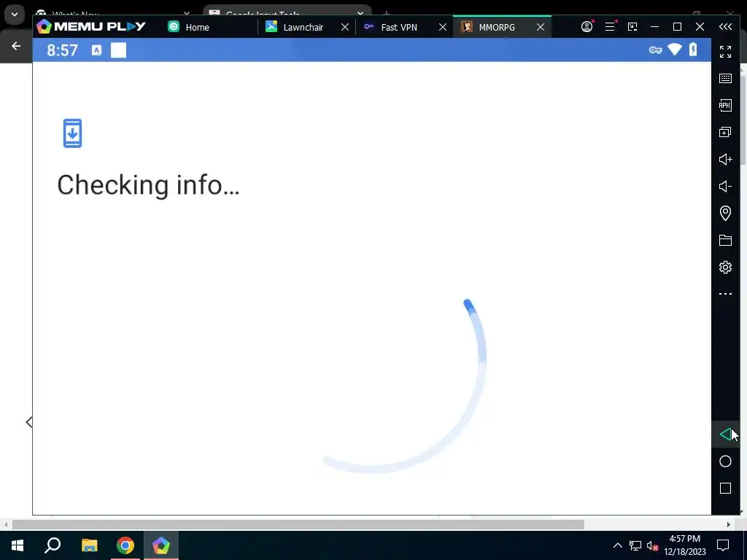
Task: Click the network tray icon
Action: (635, 545)
